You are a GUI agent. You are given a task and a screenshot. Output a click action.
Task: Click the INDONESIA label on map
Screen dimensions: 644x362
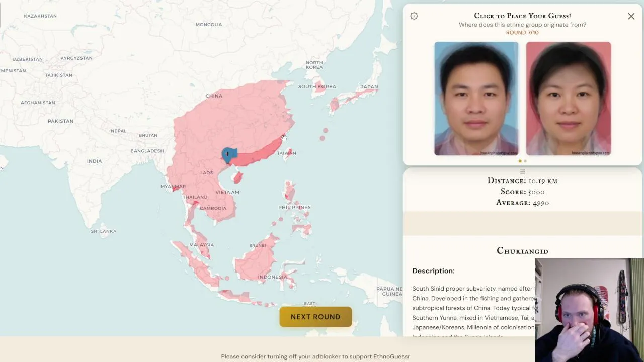[273, 277]
